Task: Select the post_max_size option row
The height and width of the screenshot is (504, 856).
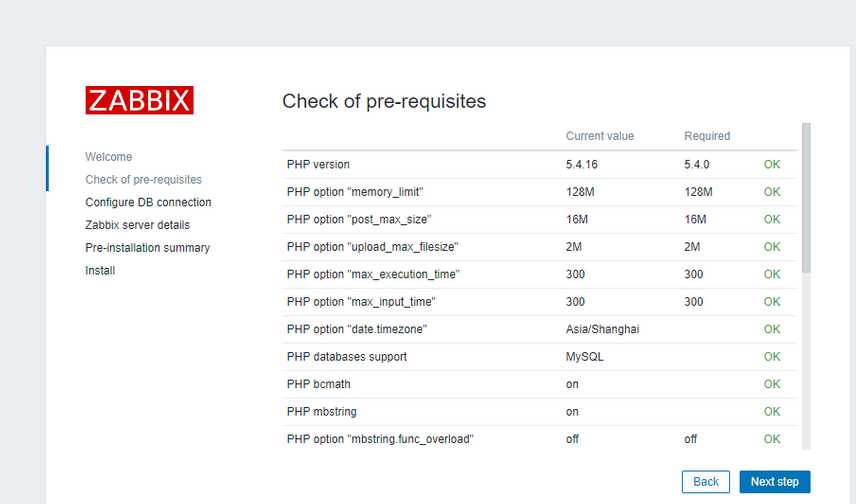Action: (x=539, y=220)
